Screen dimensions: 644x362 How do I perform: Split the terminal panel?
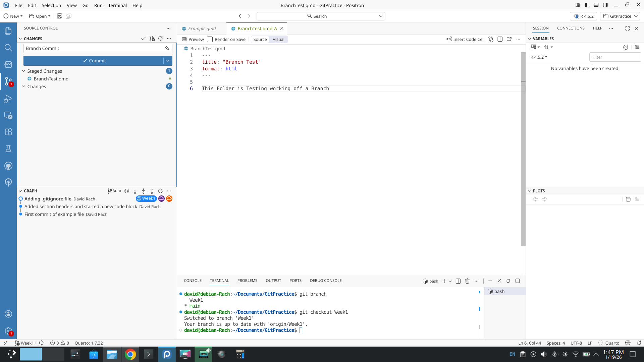point(458,281)
